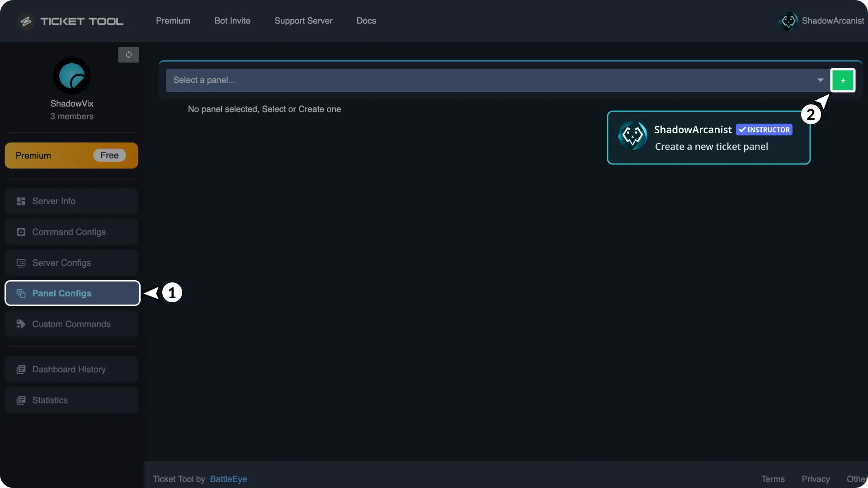Open Dashboard History section
The height and width of the screenshot is (488, 868).
(x=71, y=369)
